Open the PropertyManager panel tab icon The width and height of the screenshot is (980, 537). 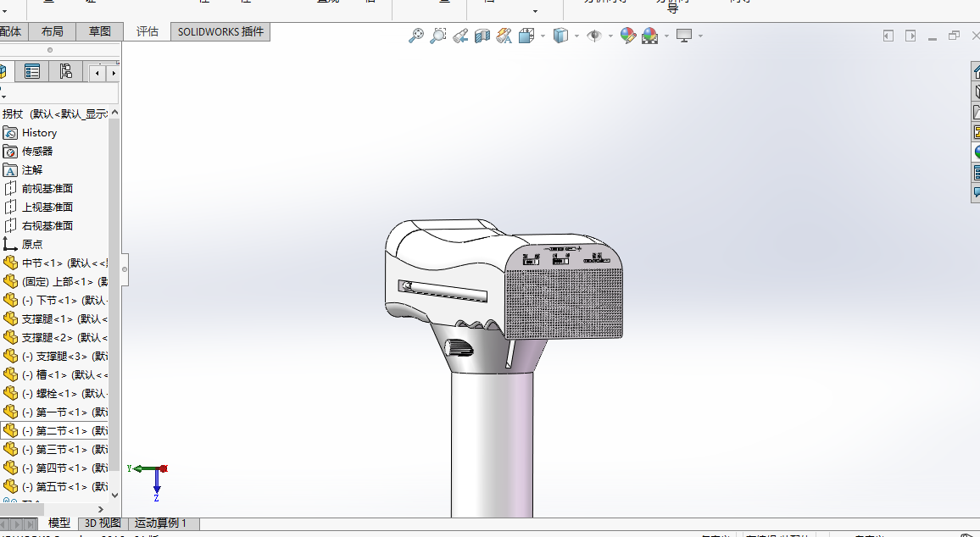click(x=32, y=72)
